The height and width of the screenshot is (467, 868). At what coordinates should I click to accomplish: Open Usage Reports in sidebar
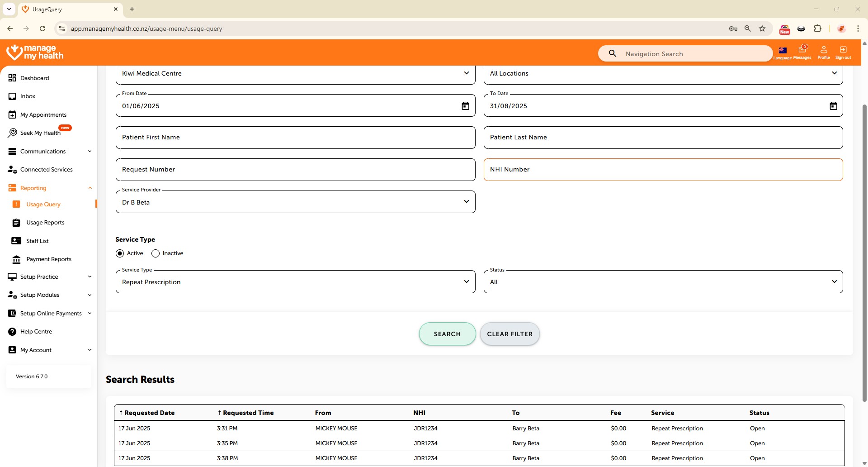[x=45, y=223]
